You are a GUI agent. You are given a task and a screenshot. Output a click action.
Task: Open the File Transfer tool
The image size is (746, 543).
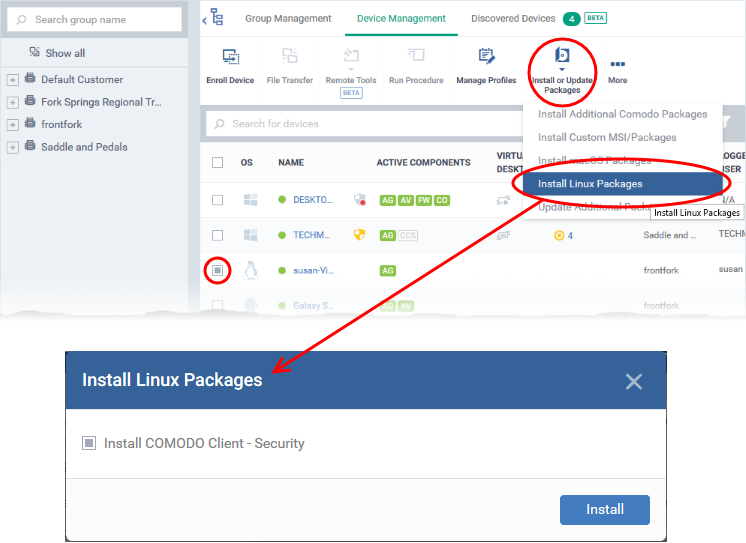(x=290, y=67)
